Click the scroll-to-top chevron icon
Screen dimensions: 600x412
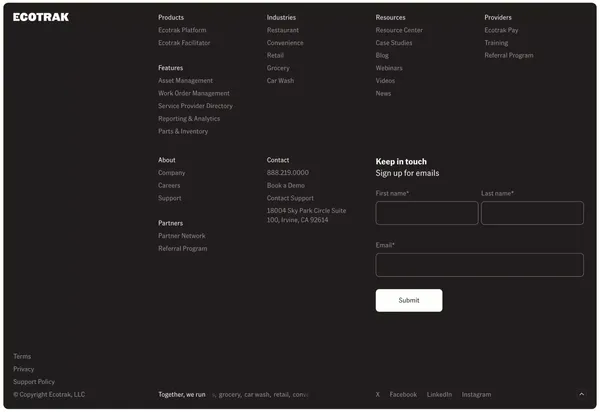click(581, 394)
